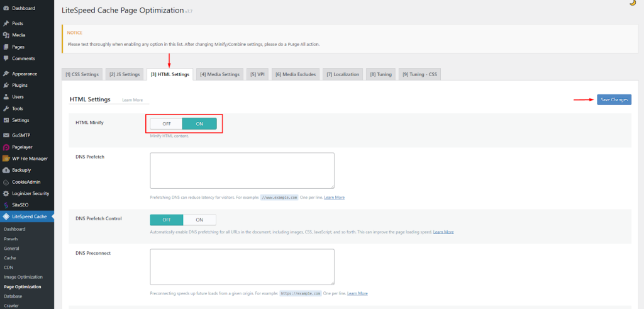Click the //www.example.com code sample
This screenshot has width=644, height=309.
(279, 198)
